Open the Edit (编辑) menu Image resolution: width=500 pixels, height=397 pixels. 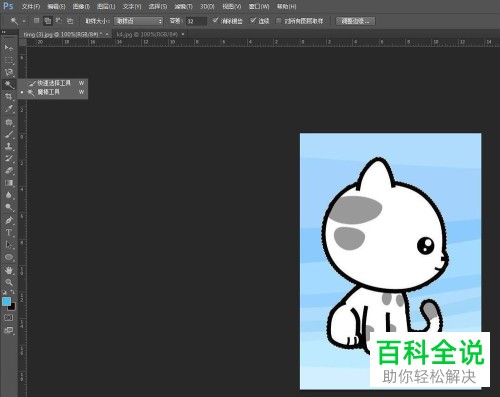tap(56, 6)
